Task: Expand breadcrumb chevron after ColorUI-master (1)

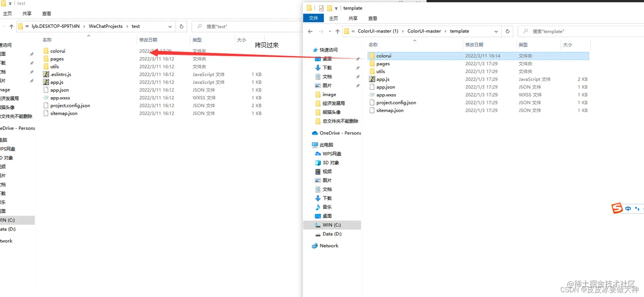Action: tap(403, 31)
